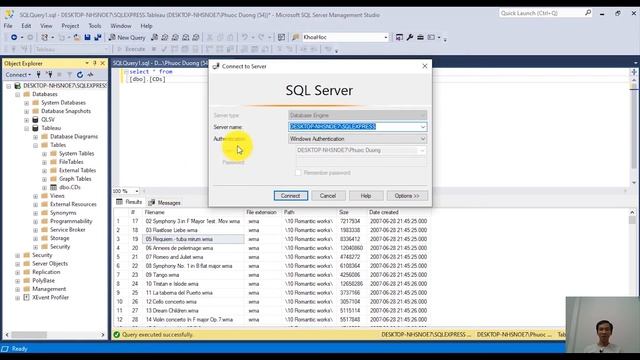The width and height of the screenshot is (640, 360).
Task: Expand the Views folder
Action: tap(36, 196)
